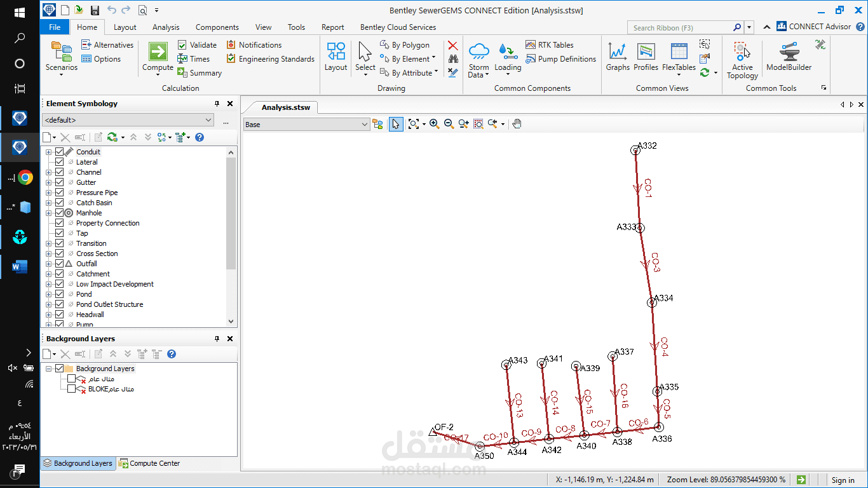
Task: Open Engineering Standards
Action: (x=271, y=59)
